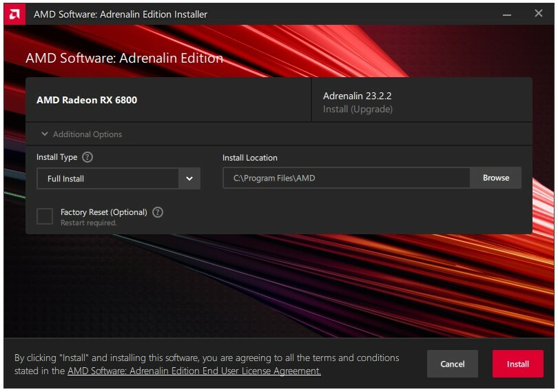Viewport: 558px width, 392px height.
Task: Close the Adrenalin Edition Installer window
Action: pyautogui.click(x=539, y=14)
